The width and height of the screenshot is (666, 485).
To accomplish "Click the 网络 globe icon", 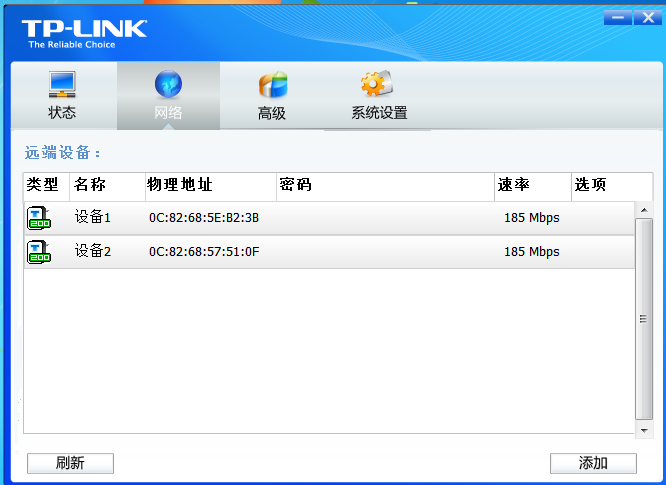I will pos(168,84).
